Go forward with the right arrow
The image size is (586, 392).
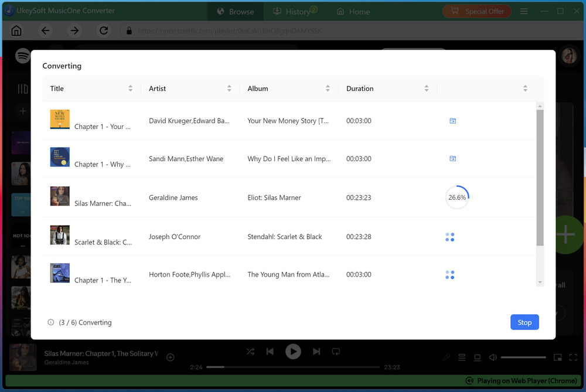click(75, 30)
